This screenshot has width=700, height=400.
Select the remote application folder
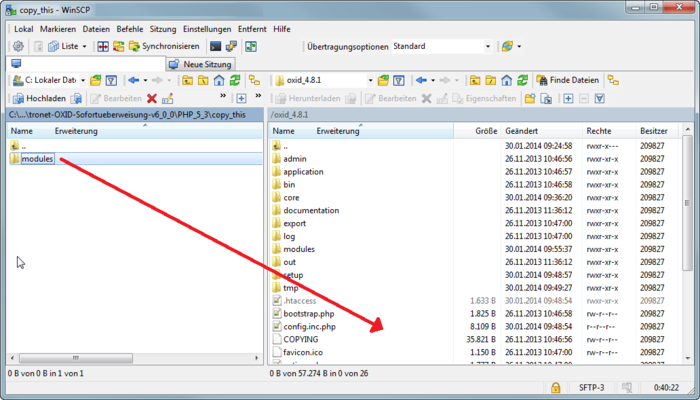coord(303,172)
